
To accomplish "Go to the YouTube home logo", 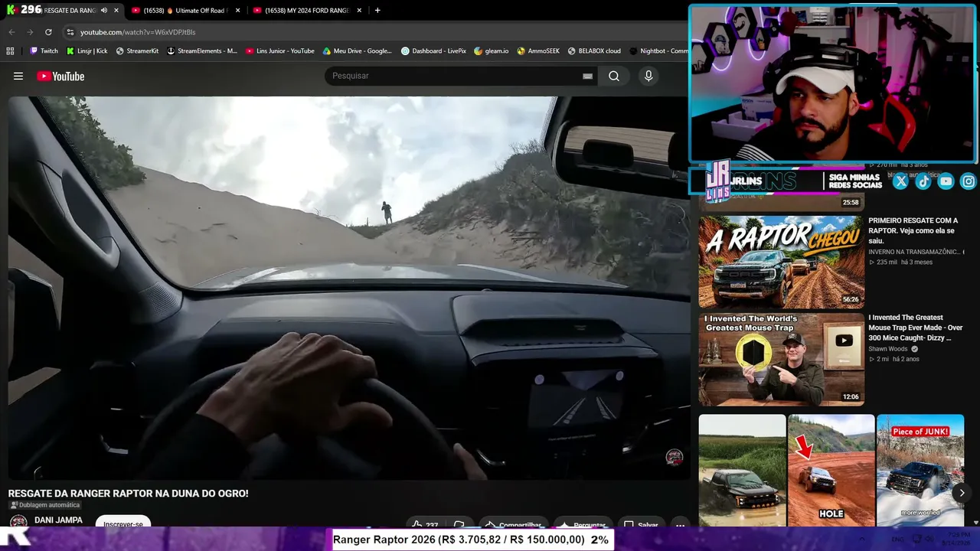I will (60, 76).
